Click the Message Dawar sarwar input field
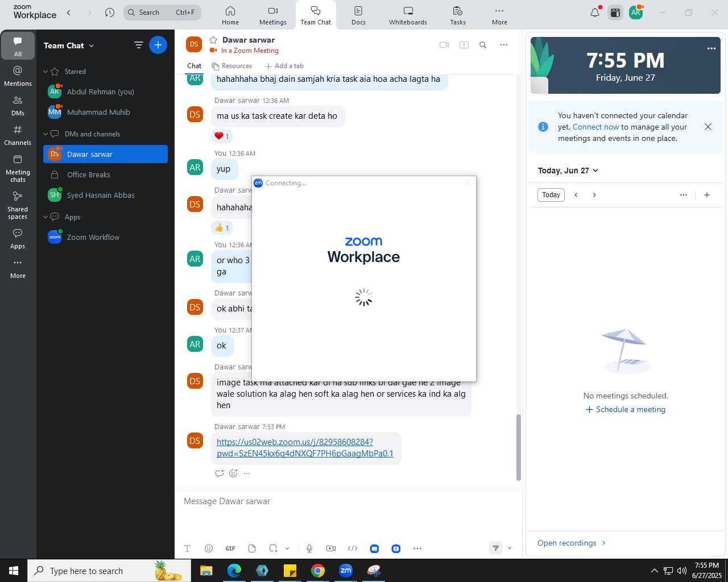The image size is (728, 582). click(x=348, y=501)
